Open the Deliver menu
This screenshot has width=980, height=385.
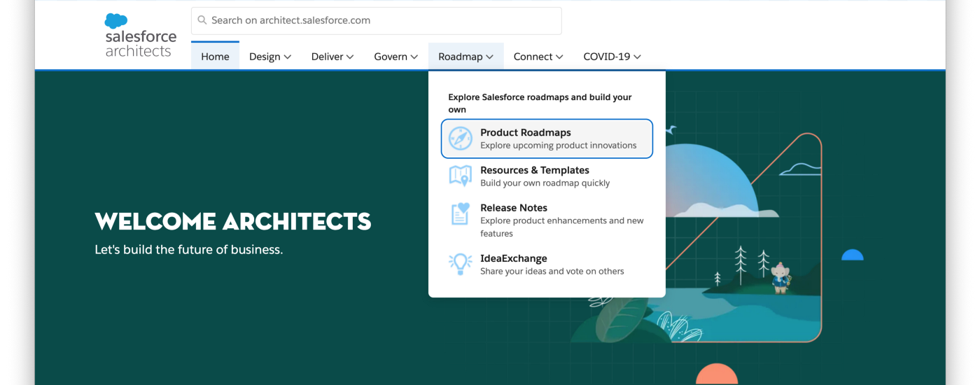332,57
